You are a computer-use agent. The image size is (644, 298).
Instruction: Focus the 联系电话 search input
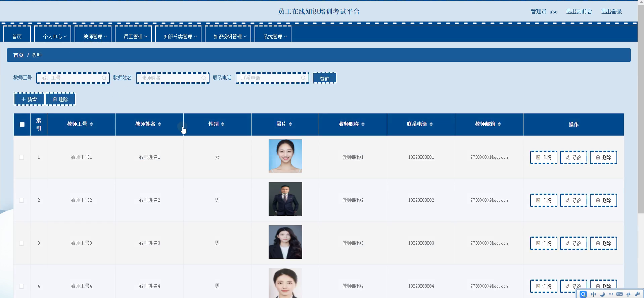click(272, 78)
